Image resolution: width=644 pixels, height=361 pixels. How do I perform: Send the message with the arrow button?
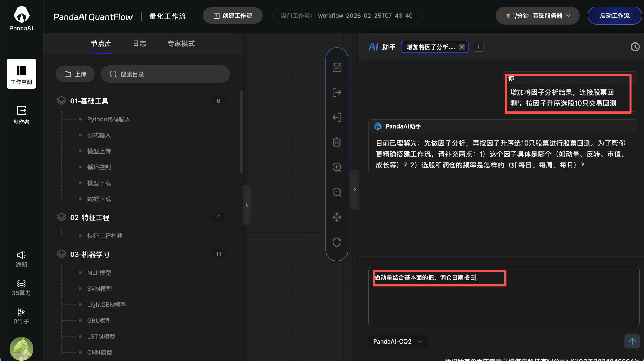(x=632, y=341)
